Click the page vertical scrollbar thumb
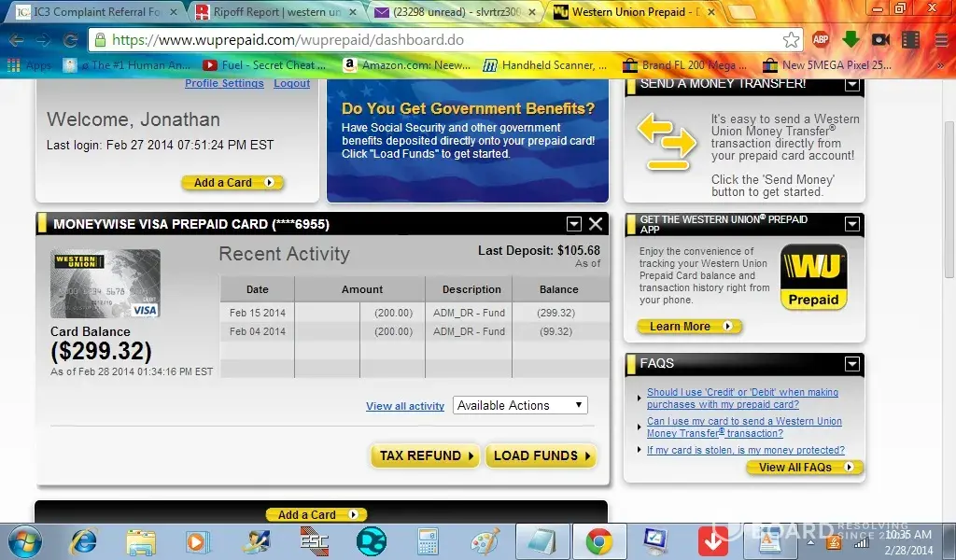Screen dimensions: 956x560 949,201
